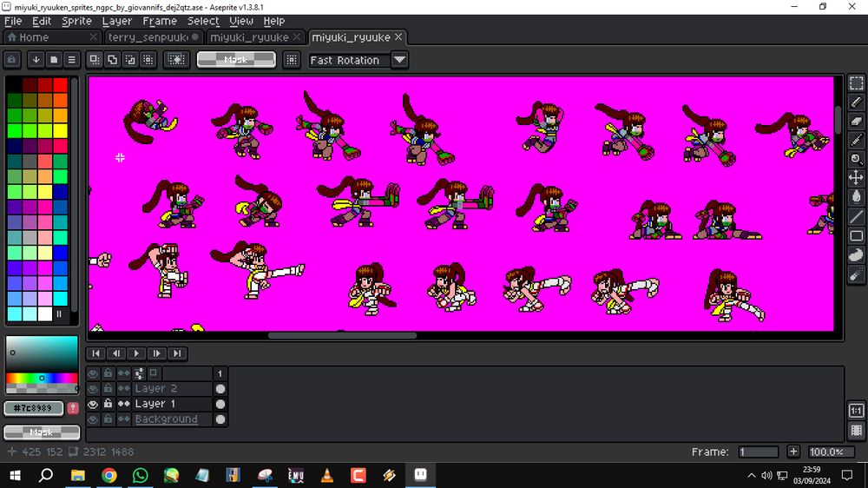
Task: Toggle visibility of Layer 2
Action: coord(93,389)
